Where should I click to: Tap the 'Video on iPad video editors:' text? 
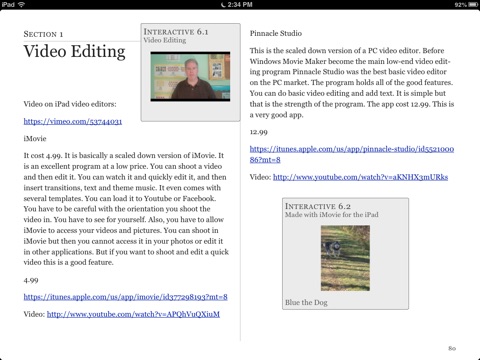pos(70,104)
